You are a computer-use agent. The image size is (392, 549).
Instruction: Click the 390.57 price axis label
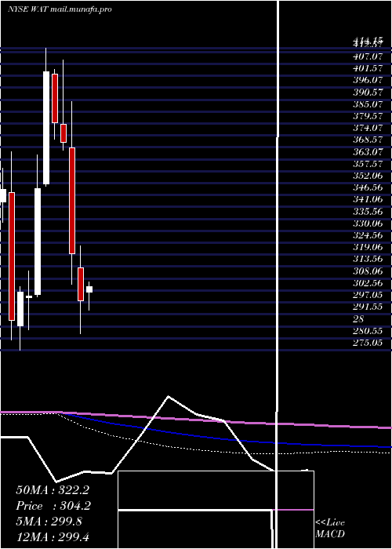point(368,92)
